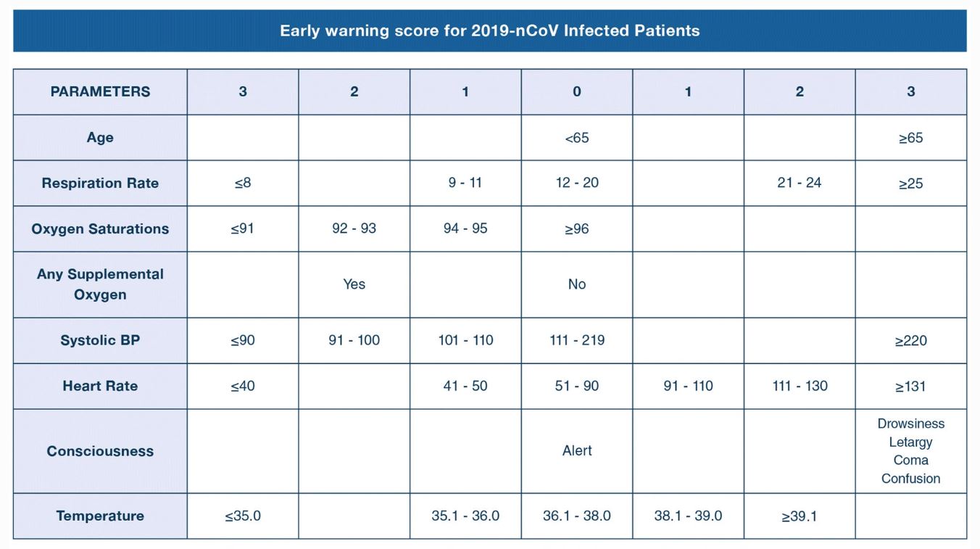The height and width of the screenshot is (549, 980).
Task: Select the Age row label
Action: 100,137
